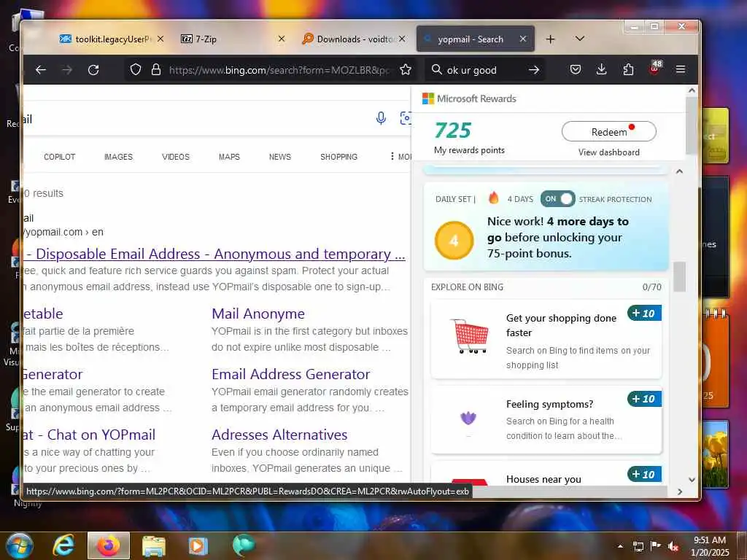Image resolution: width=747 pixels, height=560 pixels.
Task: Open Bing visual search camera icon
Action: pos(406,118)
